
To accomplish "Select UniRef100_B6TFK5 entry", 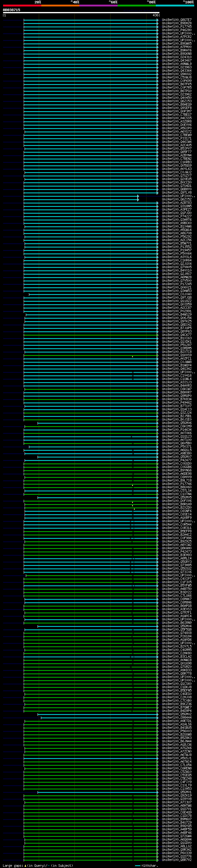I will tap(176, 84).
